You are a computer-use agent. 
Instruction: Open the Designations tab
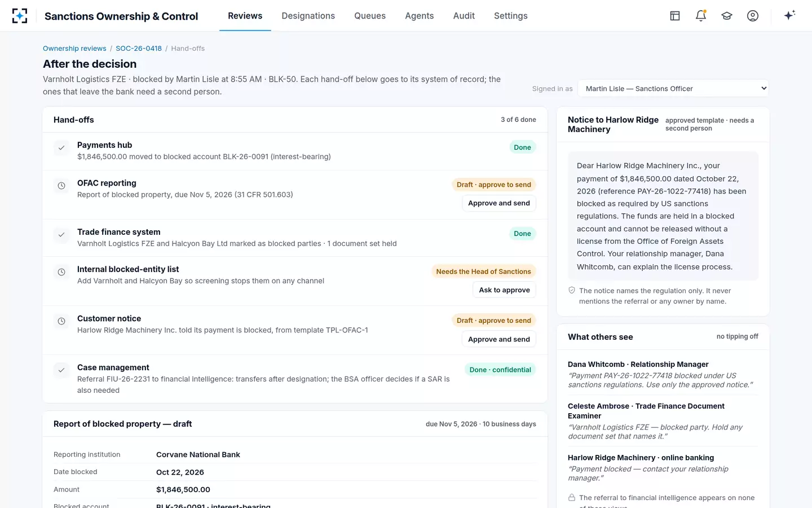(308, 16)
